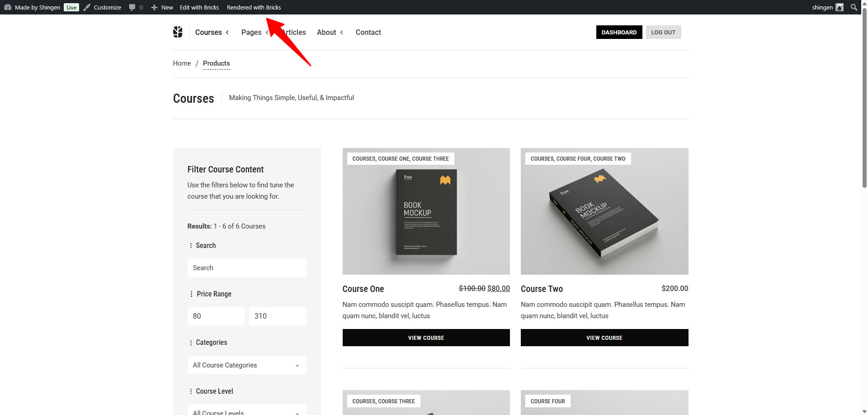
Task: Open the All Course Categories dropdown
Action: [x=247, y=365]
